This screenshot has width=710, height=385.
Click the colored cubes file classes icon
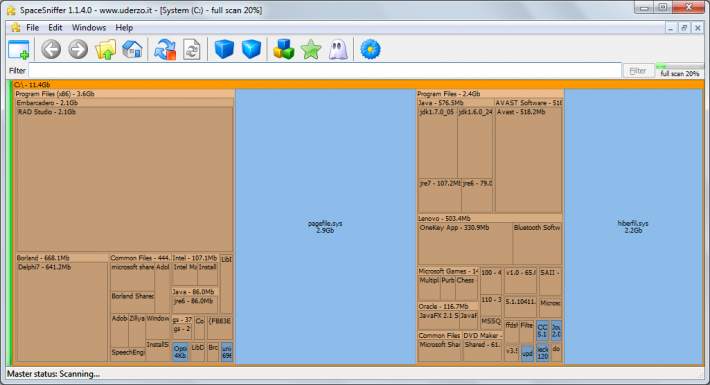tap(284, 49)
